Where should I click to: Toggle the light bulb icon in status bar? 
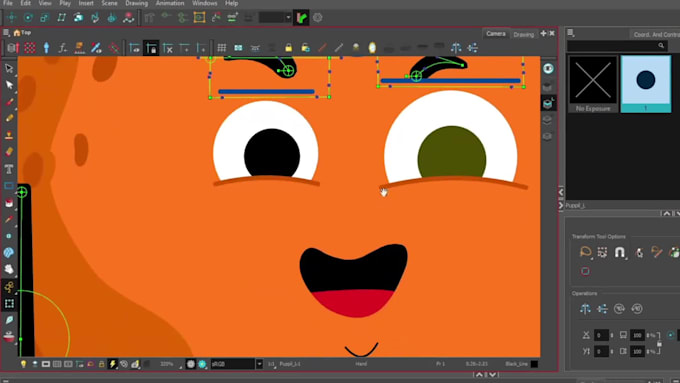coord(23,364)
